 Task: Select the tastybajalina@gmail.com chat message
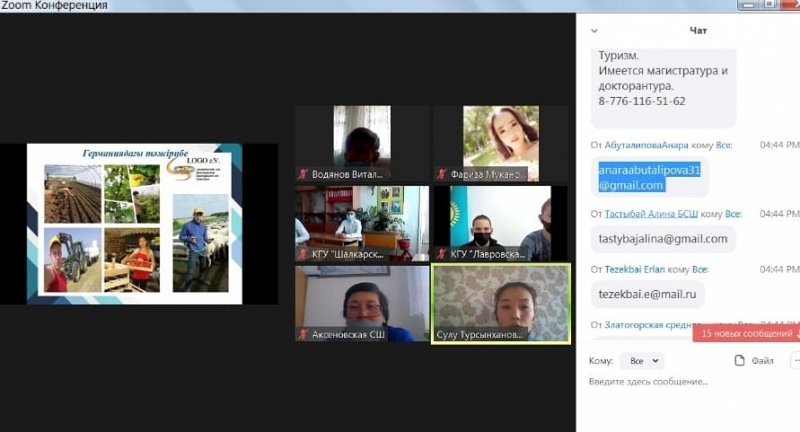[663, 239]
